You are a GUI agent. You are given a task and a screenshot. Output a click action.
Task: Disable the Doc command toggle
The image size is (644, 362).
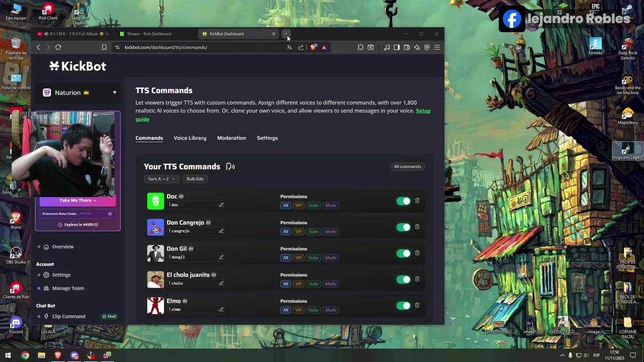(403, 201)
